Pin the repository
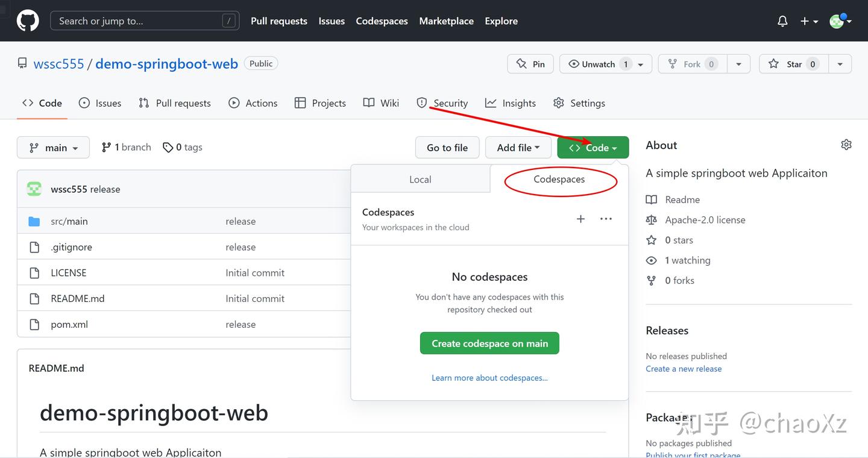The width and height of the screenshot is (868, 458). click(530, 63)
